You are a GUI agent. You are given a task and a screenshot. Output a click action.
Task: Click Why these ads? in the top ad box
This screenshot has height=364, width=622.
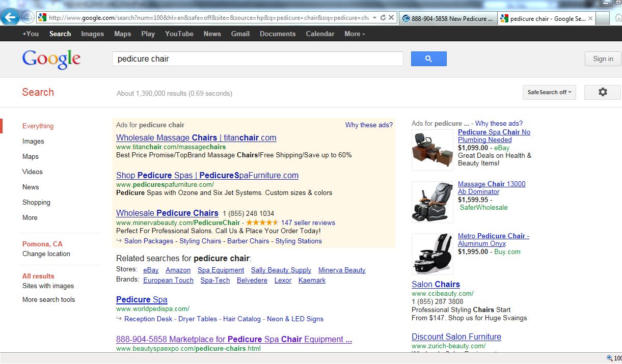click(369, 125)
